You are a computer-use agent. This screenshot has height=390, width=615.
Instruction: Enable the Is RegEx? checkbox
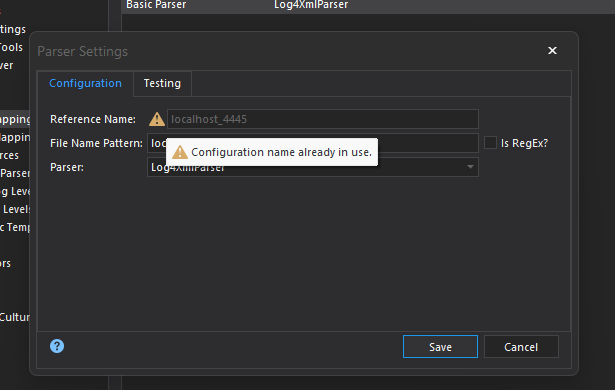pyautogui.click(x=490, y=143)
